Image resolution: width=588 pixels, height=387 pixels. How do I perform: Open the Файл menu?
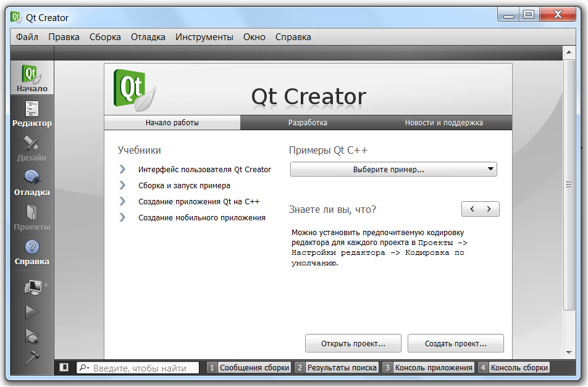27,37
